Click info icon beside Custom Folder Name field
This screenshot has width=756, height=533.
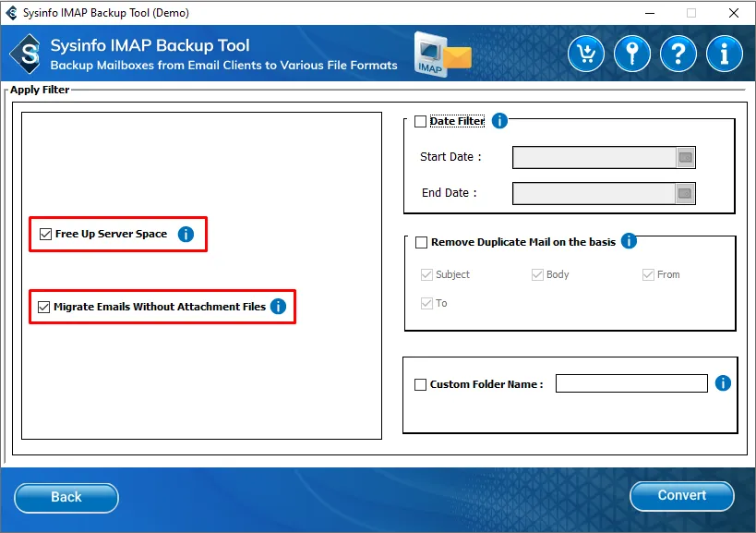click(x=723, y=383)
